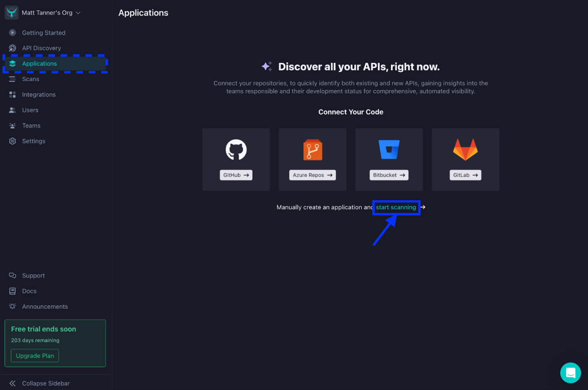Click the Bitbucket bucket logo
The width and height of the screenshot is (588, 390).
point(389,149)
